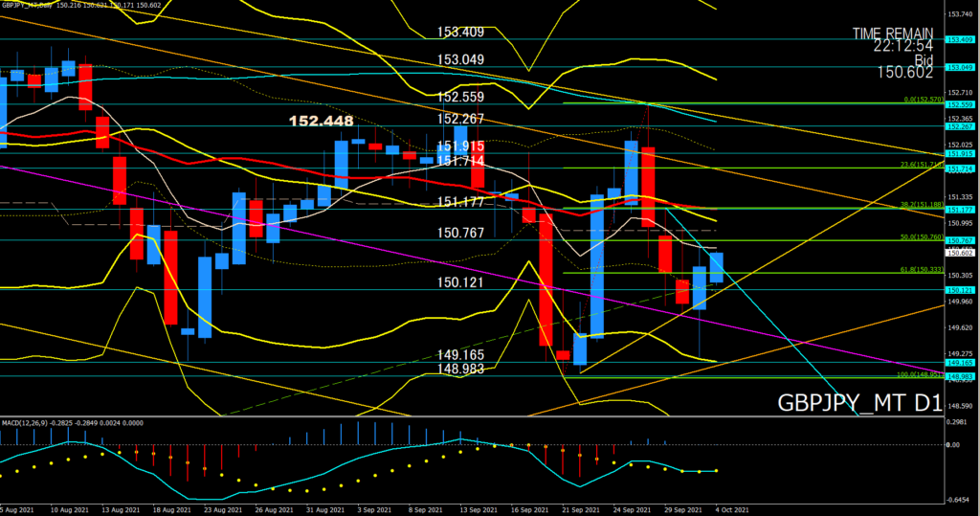This screenshot has height=516, width=980.
Task: Click the 16 Sep 2021 date label
Action: coord(530,509)
